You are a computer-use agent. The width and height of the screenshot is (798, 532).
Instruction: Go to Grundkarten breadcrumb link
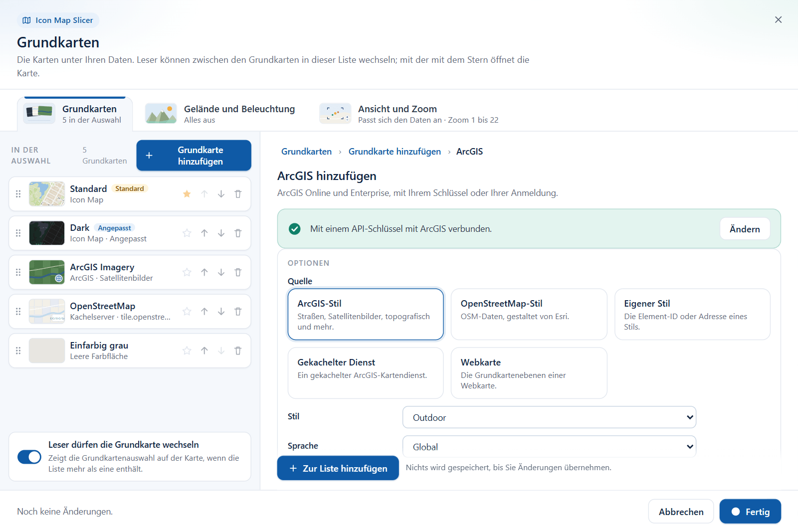coord(306,152)
